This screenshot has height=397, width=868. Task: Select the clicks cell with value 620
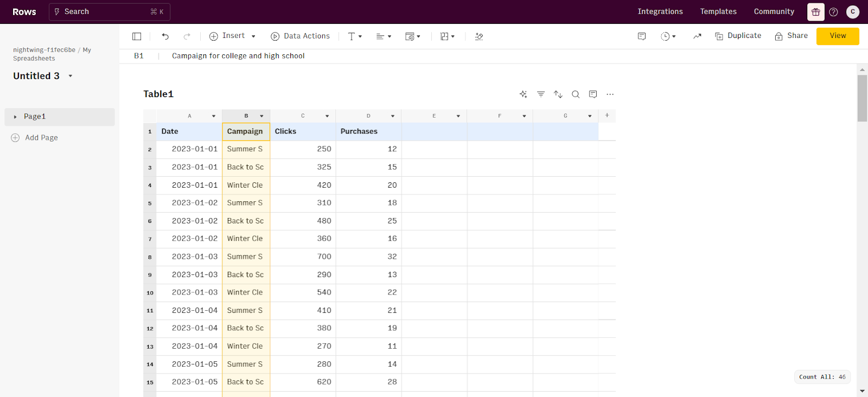point(303,382)
